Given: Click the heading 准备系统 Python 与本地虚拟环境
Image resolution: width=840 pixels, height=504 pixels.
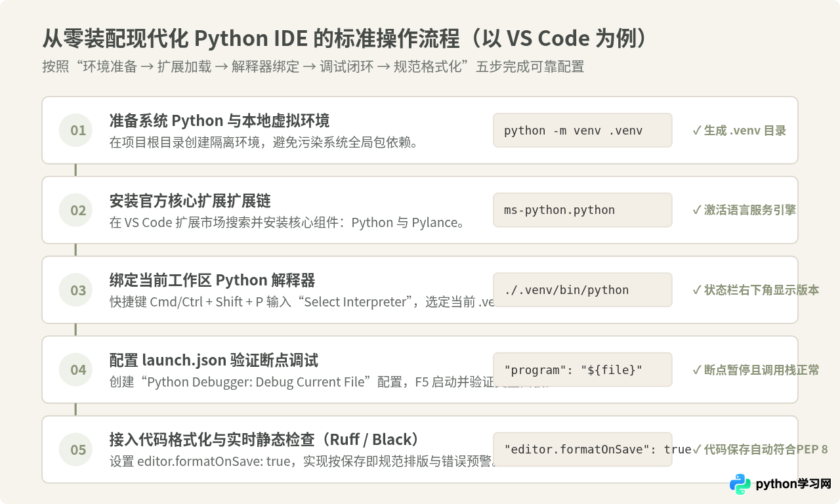Looking at the screenshot, I should [x=219, y=121].
